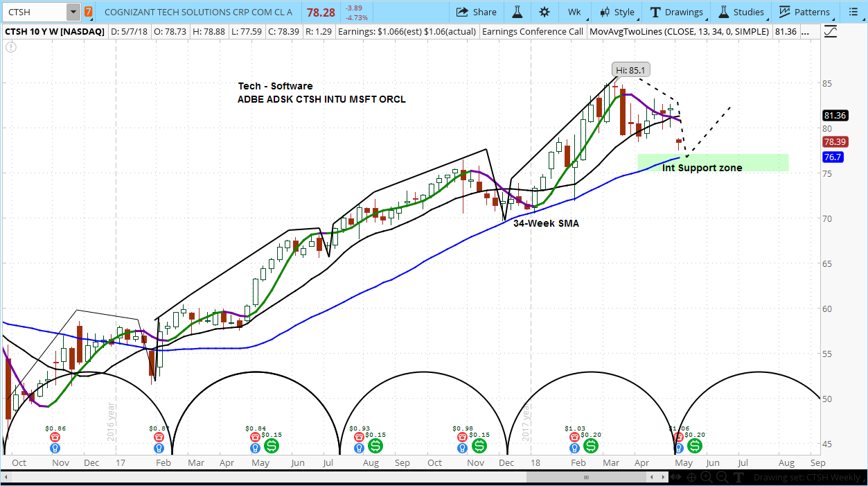Screen dimensions: 868x486
Task: Click the Hi: 85.1 price bubble
Action: [x=631, y=69]
